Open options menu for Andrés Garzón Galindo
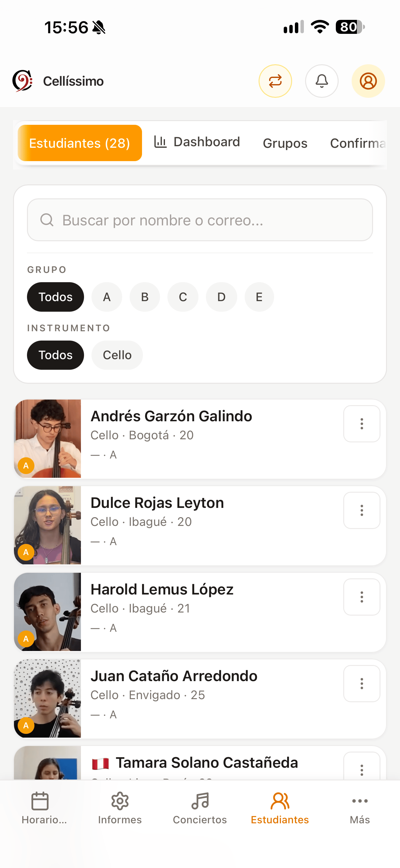The width and height of the screenshot is (400, 868). tap(362, 423)
